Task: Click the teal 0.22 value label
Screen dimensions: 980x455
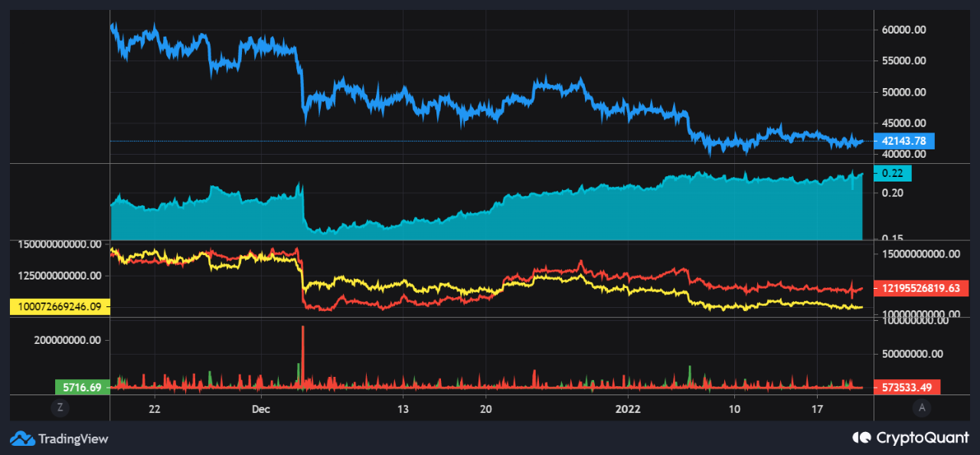Action: (892, 173)
